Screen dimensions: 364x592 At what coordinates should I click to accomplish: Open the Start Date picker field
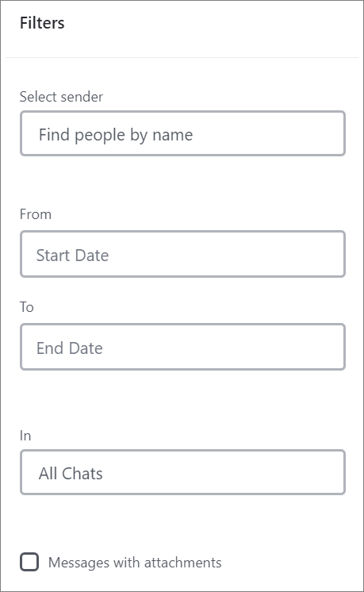tap(182, 254)
